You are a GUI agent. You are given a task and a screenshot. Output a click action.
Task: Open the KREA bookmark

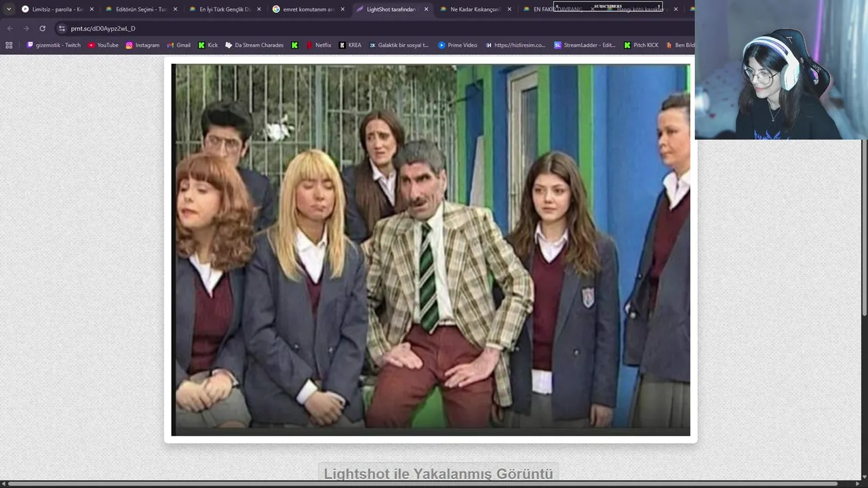tap(351, 45)
